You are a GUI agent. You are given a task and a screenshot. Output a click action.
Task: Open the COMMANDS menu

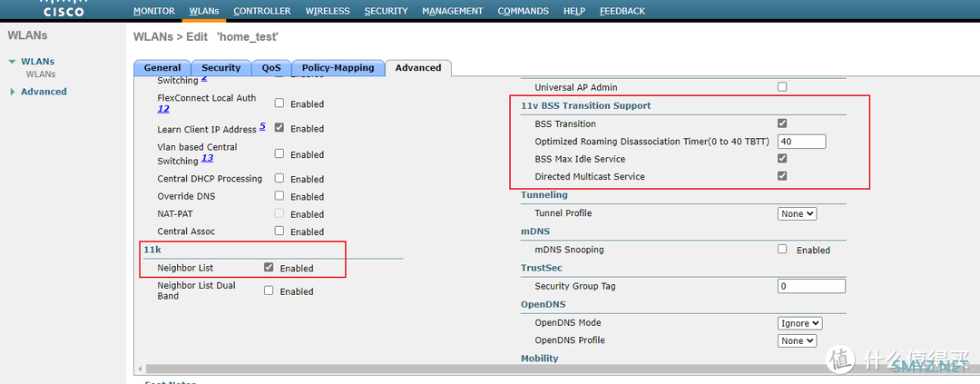[x=524, y=11]
